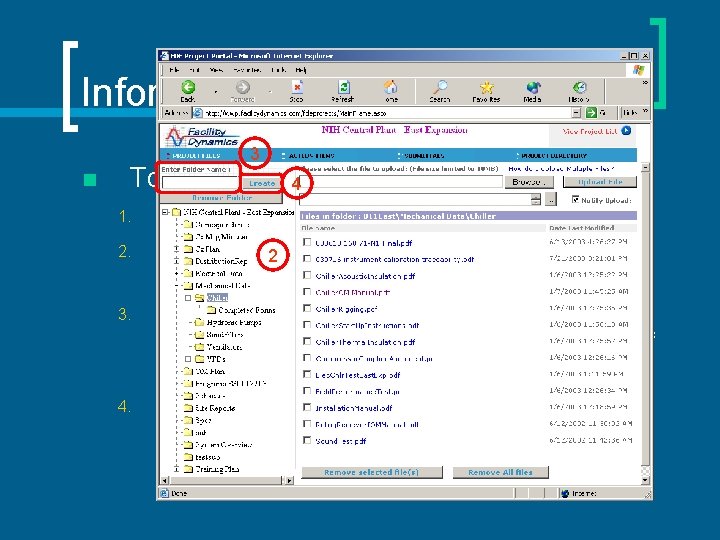Click the Back arrow icon in toolbar

point(188,87)
